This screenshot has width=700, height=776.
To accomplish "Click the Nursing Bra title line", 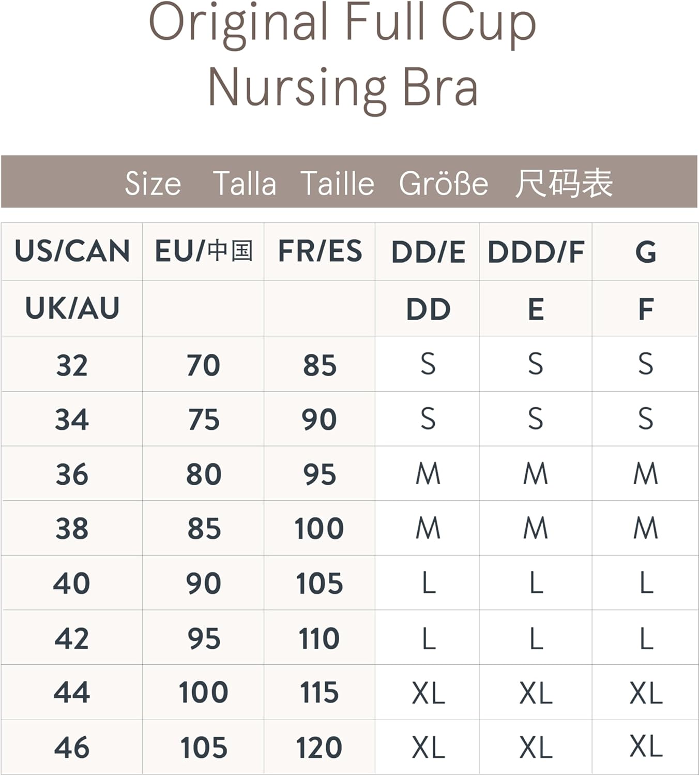I will [x=342, y=88].
